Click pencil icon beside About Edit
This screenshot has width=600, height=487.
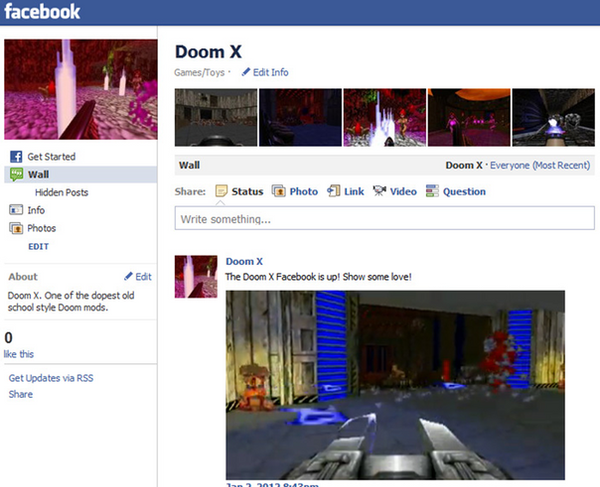click(x=129, y=276)
